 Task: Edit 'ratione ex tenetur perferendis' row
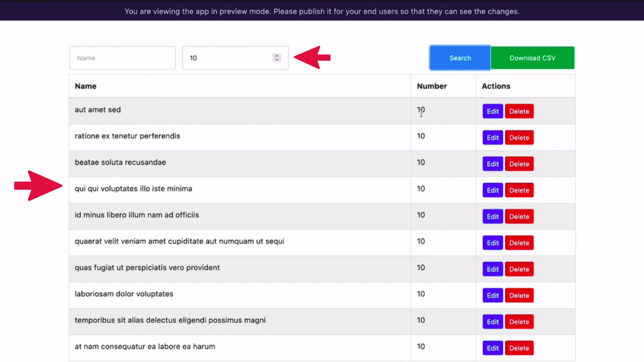coord(493,137)
